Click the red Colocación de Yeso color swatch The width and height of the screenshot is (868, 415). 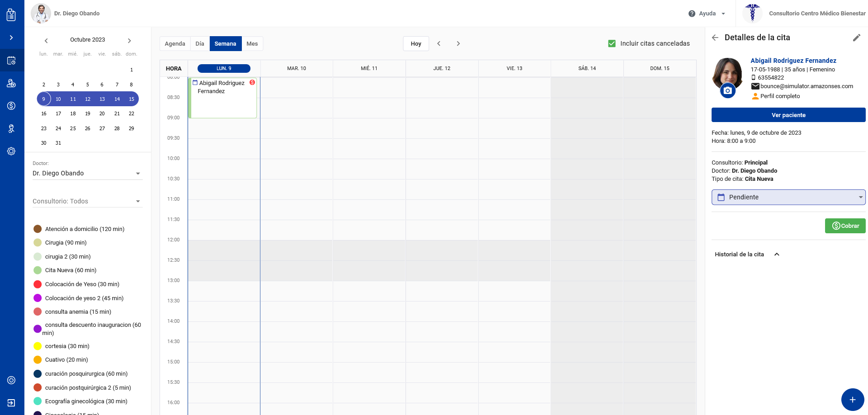(x=38, y=284)
